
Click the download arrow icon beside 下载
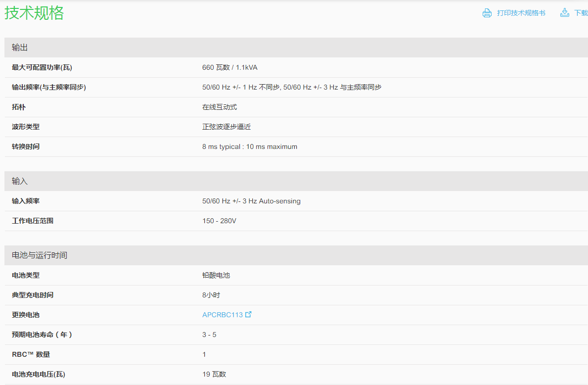point(564,13)
